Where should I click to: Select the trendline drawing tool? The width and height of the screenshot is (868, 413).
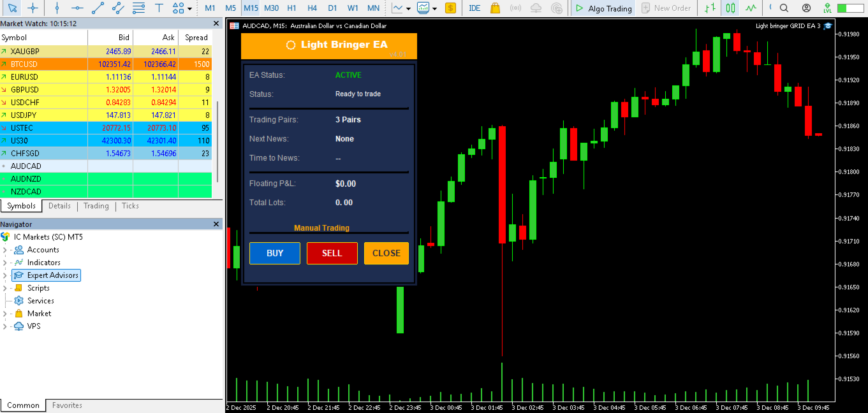(x=98, y=8)
